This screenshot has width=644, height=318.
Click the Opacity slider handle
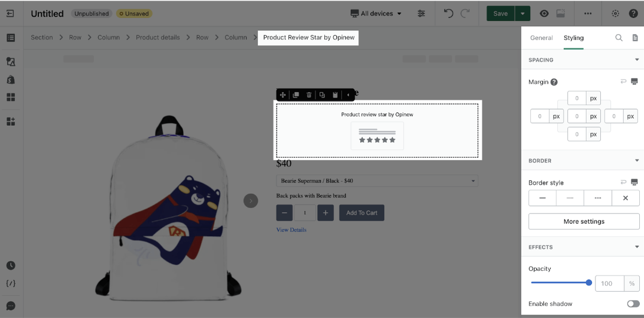589,282
